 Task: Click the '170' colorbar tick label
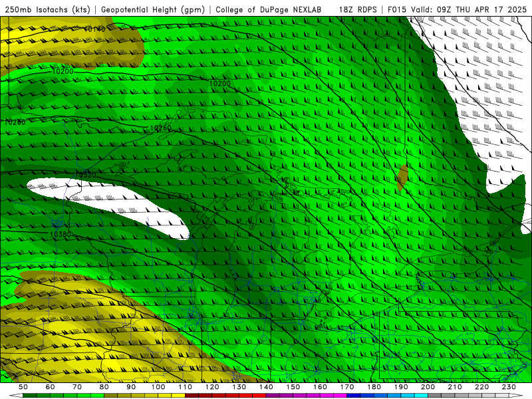click(347, 387)
